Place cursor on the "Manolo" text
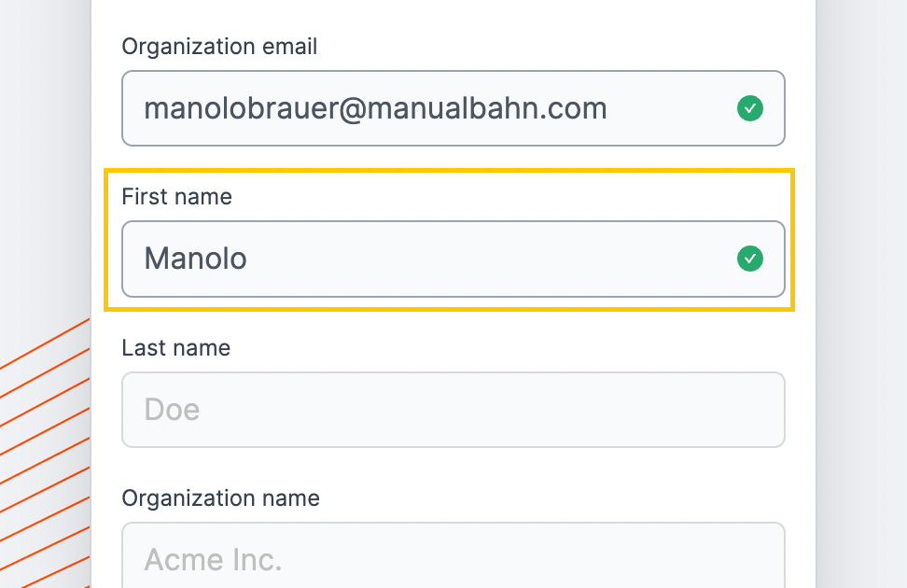This screenshot has height=588, width=907. tap(196, 259)
